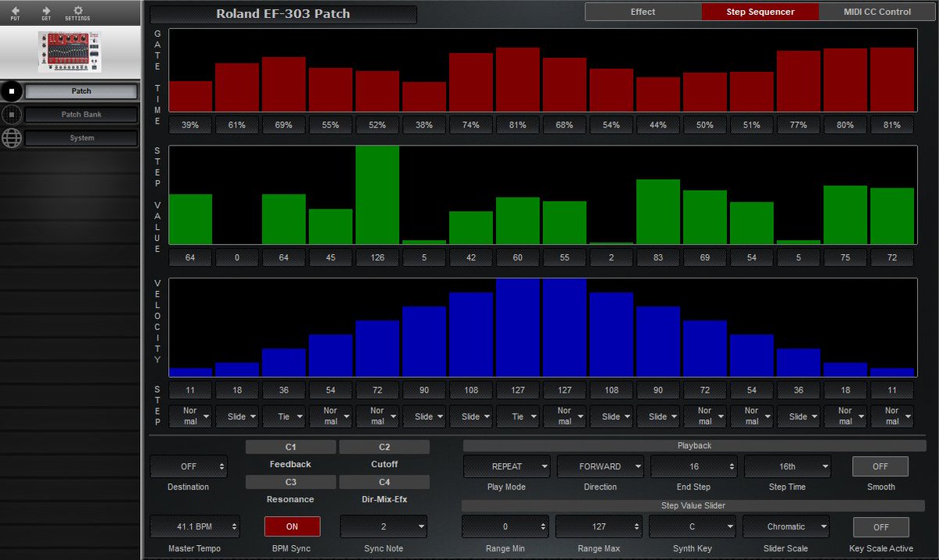This screenshot has height=560, width=939.
Task: Open the Patch Bank section
Action: click(x=81, y=115)
